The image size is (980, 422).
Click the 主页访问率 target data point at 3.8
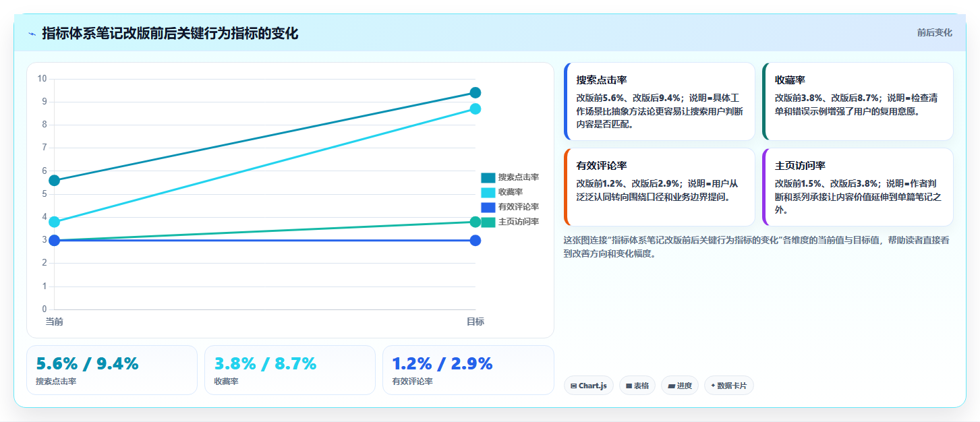(x=475, y=222)
